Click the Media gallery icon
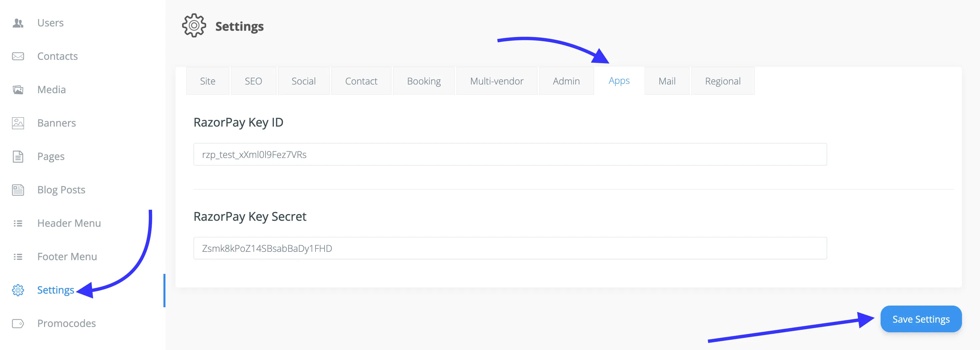980x350 pixels. (x=18, y=90)
